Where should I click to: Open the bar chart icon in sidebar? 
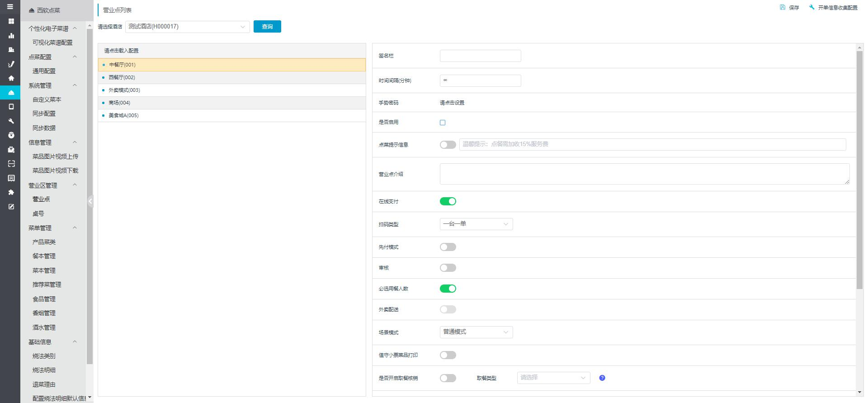point(11,35)
